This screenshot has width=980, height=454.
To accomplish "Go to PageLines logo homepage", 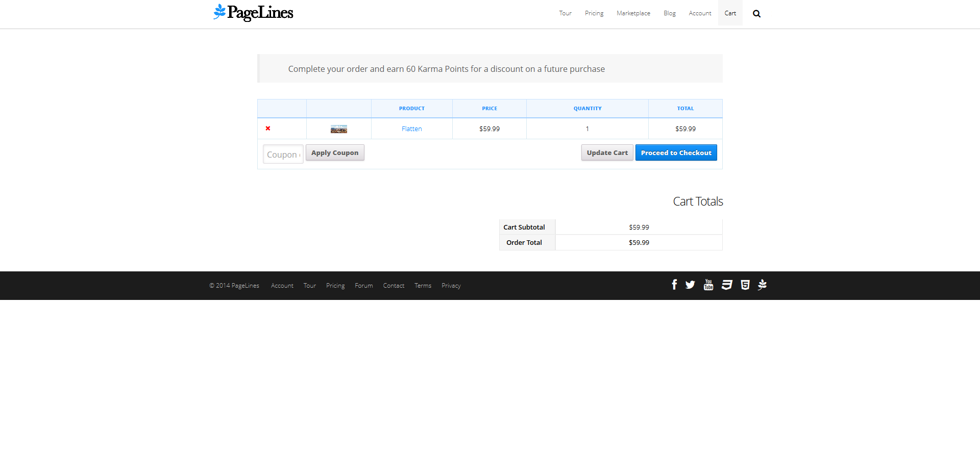I will [253, 13].
